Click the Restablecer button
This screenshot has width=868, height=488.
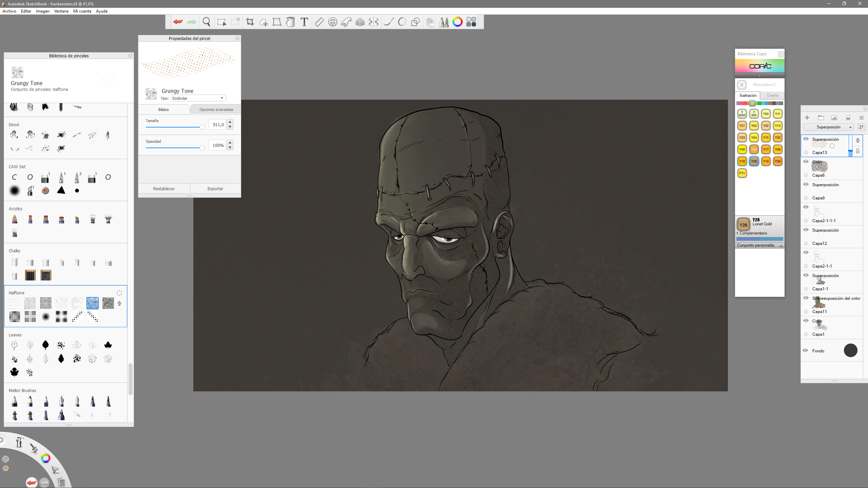coord(164,189)
